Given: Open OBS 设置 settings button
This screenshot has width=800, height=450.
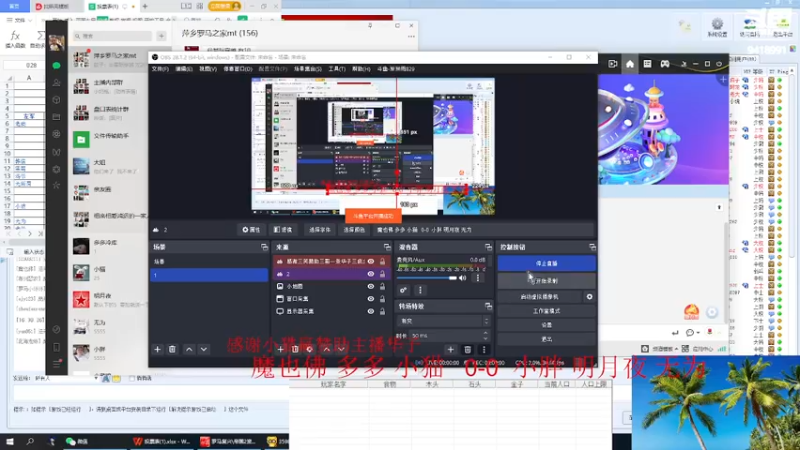Looking at the screenshot, I should (546, 325).
